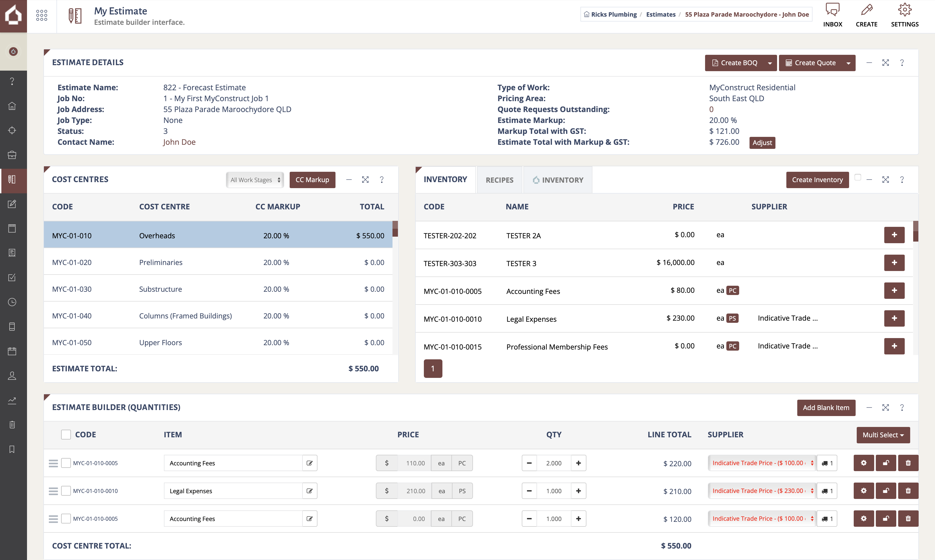Expand the Create BOQ dropdown arrow

770,63
